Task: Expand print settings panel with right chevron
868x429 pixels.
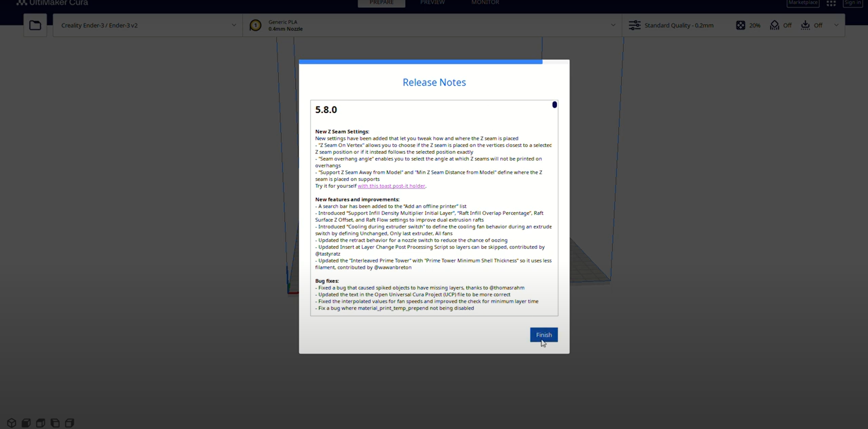Action: coord(836,25)
